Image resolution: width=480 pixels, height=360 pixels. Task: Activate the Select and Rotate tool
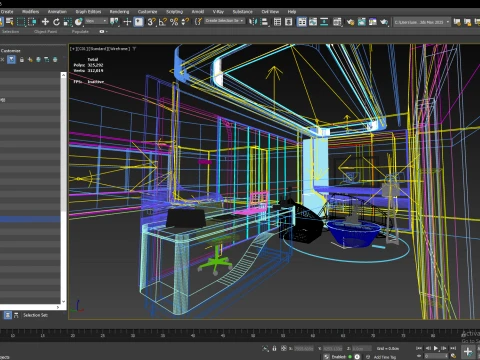coord(56,22)
